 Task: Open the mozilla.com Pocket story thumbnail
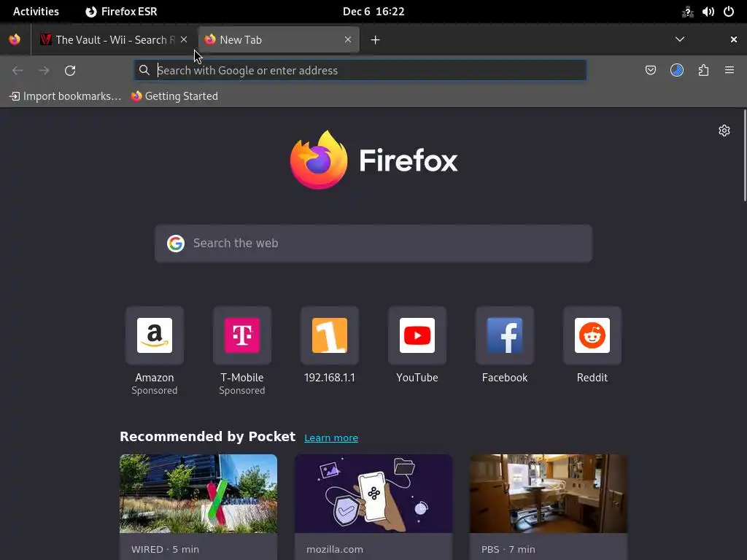click(373, 494)
